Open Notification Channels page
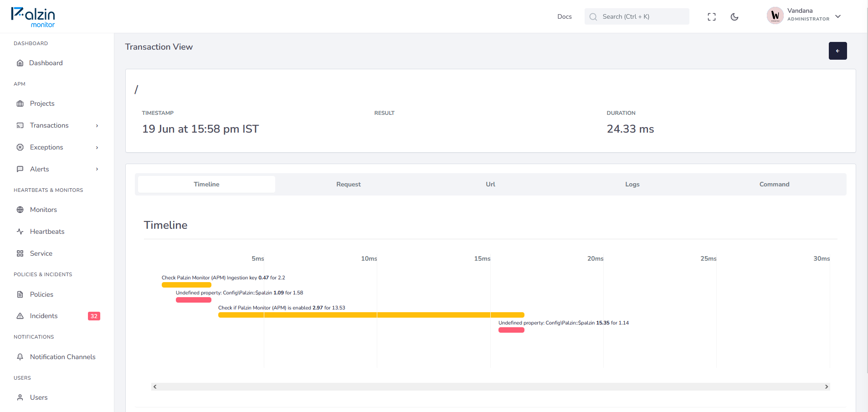The width and height of the screenshot is (868, 412). click(63, 357)
